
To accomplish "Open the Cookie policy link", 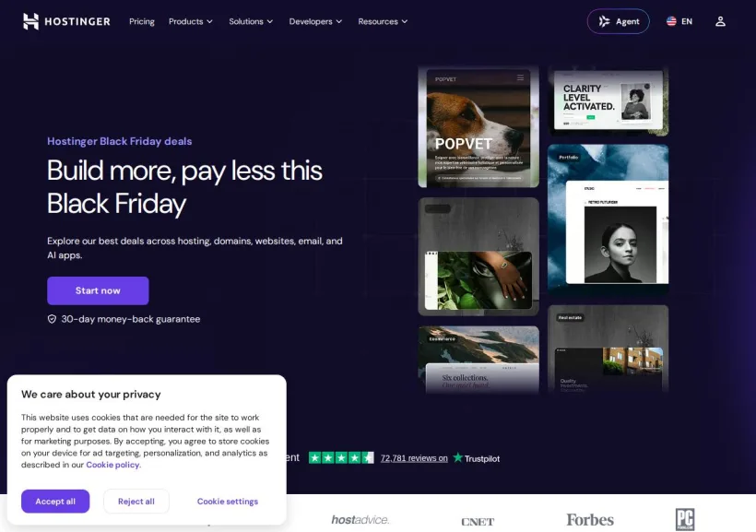I will pos(113,465).
